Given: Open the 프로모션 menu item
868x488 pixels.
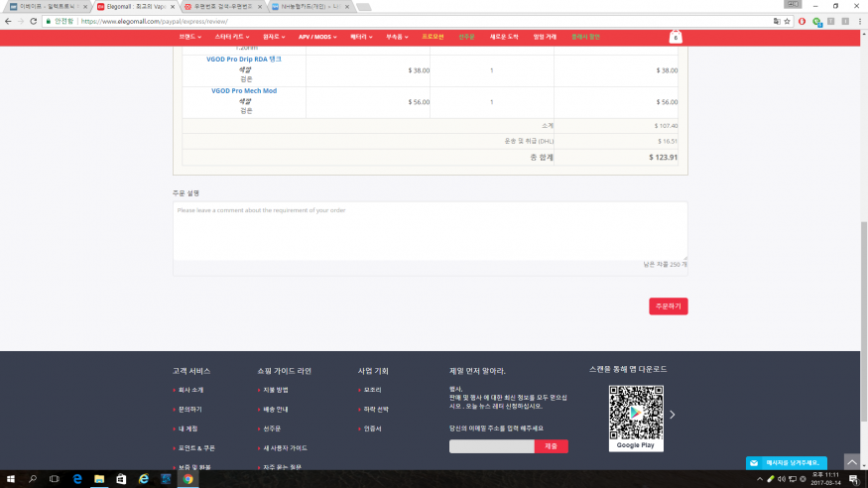Looking at the screenshot, I should 433,37.
